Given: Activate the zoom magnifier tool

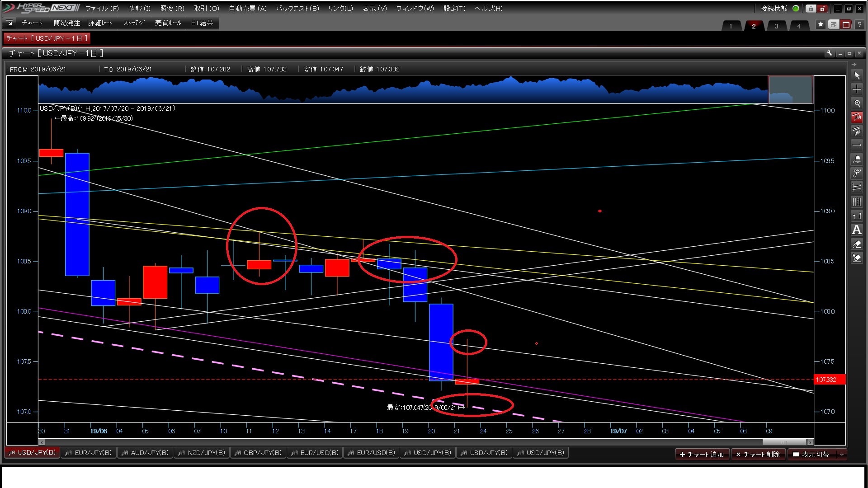Looking at the screenshot, I should pyautogui.click(x=857, y=103).
